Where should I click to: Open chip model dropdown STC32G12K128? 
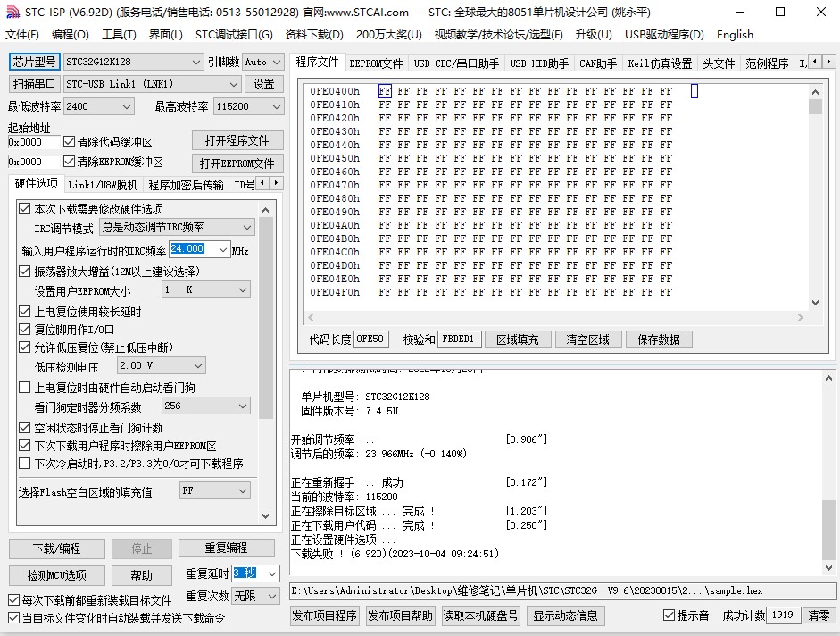133,62
